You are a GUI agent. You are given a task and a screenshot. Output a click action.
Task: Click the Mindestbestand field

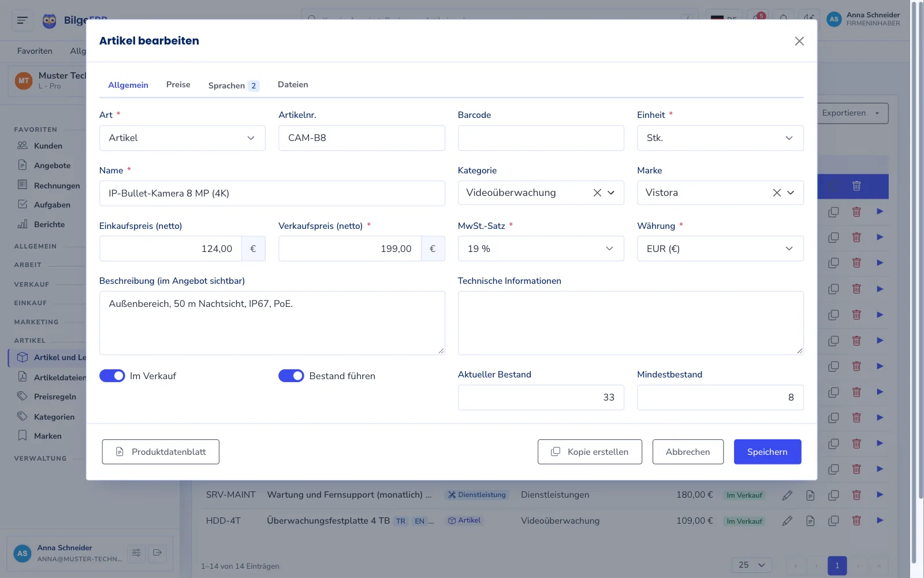(720, 398)
